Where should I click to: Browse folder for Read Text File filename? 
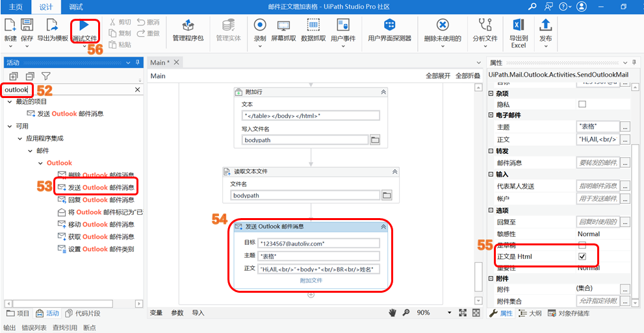click(x=386, y=195)
